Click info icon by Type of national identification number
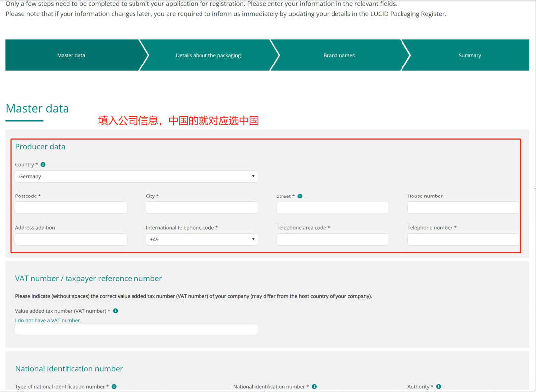Screen dimensions: 536x392 [x=114, y=386]
